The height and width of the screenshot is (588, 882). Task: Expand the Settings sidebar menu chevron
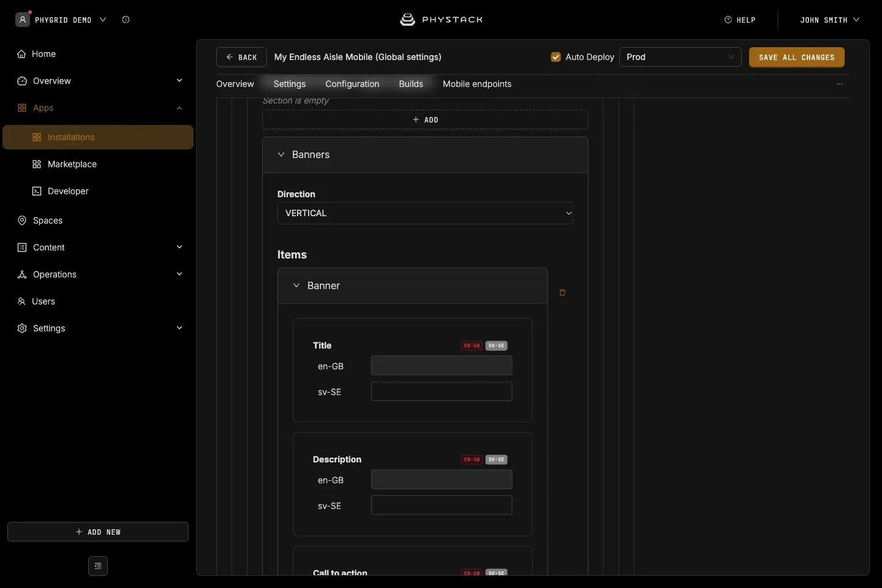click(x=179, y=328)
